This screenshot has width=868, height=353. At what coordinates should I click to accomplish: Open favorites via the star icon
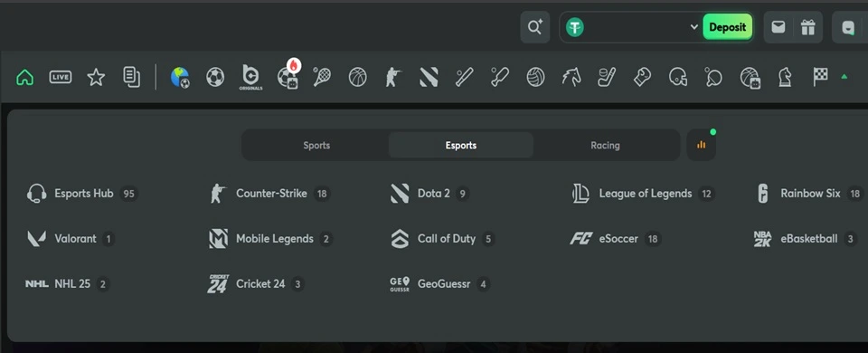96,77
